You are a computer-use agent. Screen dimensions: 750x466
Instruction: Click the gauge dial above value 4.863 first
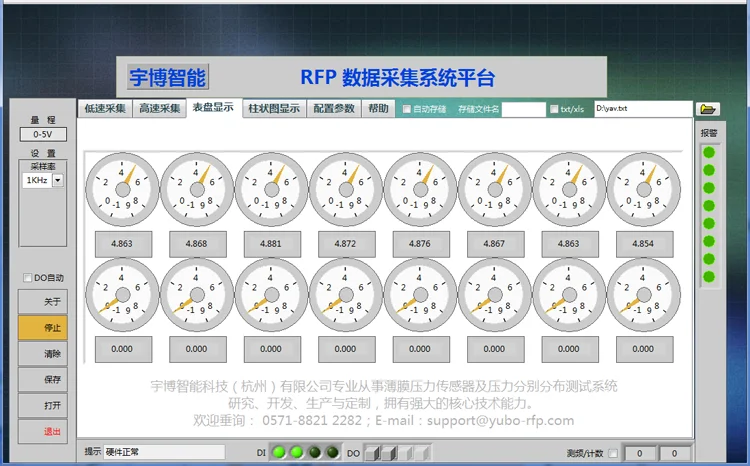[x=122, y=189]
